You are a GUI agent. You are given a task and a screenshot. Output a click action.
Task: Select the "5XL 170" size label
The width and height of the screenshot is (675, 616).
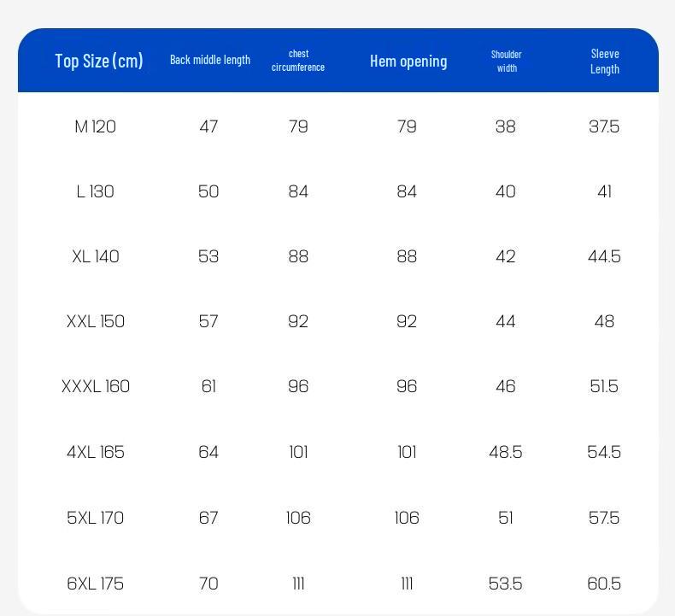coord(95,518)
